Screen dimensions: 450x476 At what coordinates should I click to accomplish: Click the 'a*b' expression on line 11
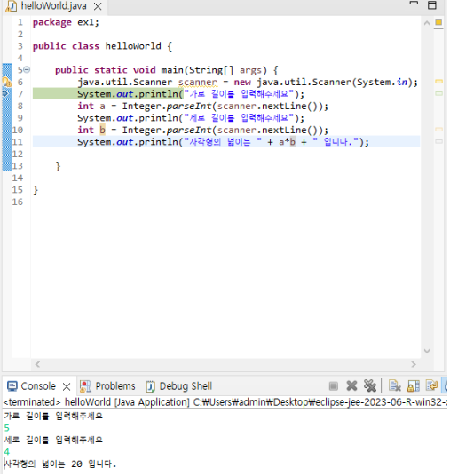click(x=288, y=142)
